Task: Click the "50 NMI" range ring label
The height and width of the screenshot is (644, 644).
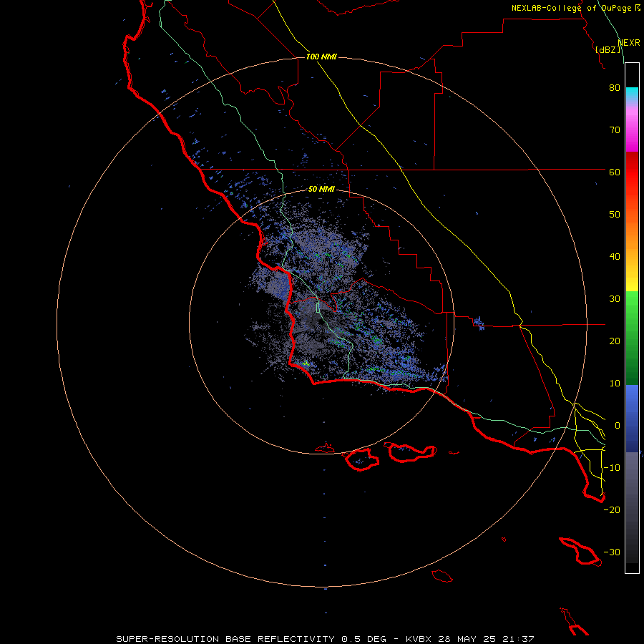Action: pyautogui.click(x=321, y=189)
